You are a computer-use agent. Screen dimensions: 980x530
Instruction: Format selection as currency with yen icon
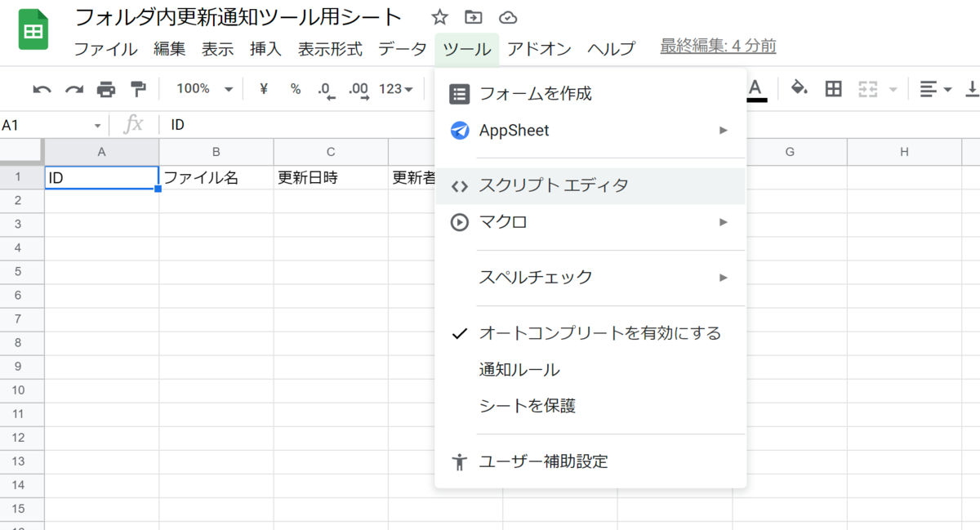pyautogui.click(x=262, y=89)
